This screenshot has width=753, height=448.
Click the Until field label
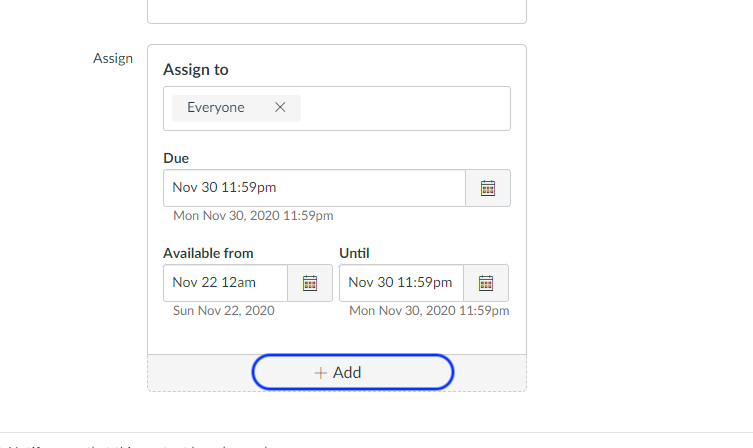(x=354, y=253)
